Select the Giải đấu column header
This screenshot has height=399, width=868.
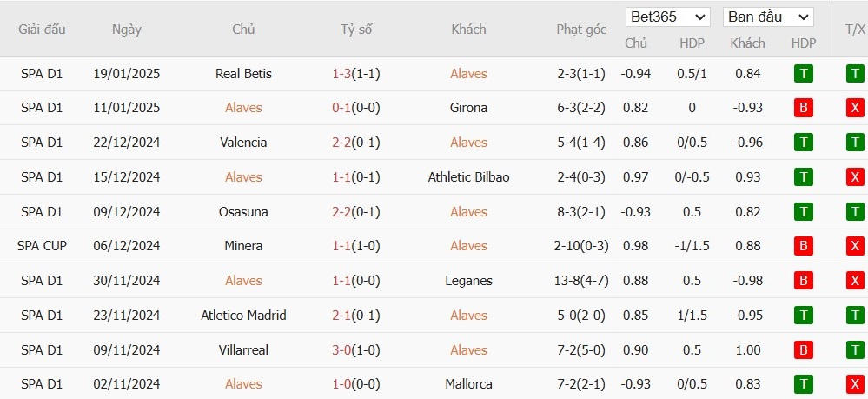click(x=42, y=30)
